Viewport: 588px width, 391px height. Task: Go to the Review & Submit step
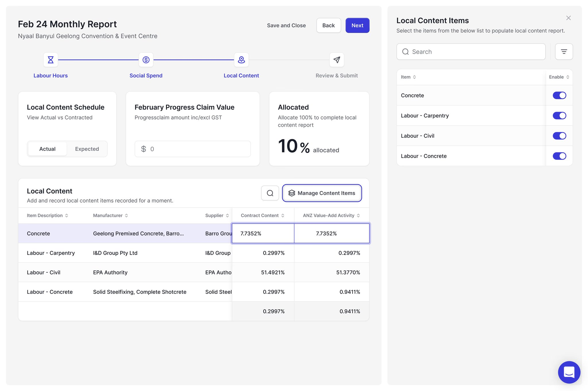(337, 76)
